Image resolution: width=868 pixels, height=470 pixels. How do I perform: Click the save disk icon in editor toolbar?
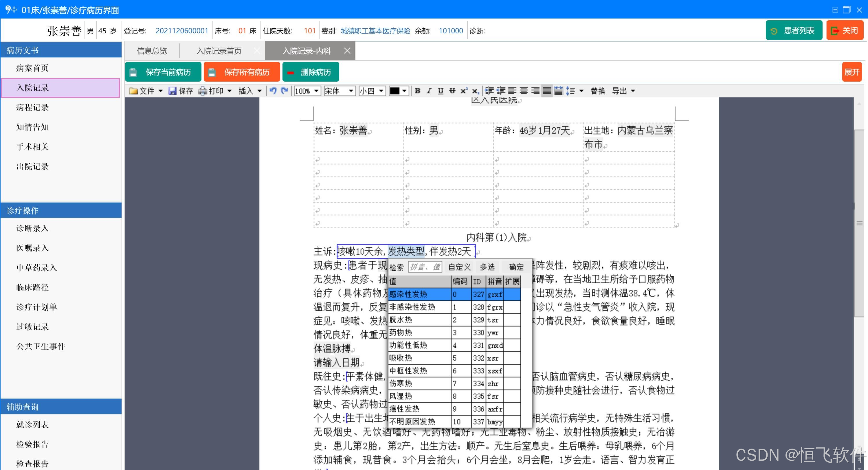click(x=173, y=91)
